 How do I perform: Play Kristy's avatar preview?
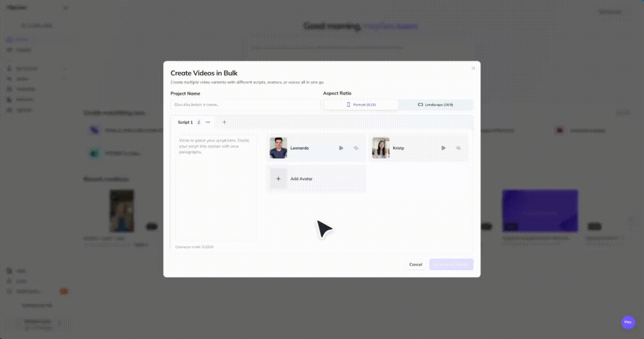tap(443, 148)
